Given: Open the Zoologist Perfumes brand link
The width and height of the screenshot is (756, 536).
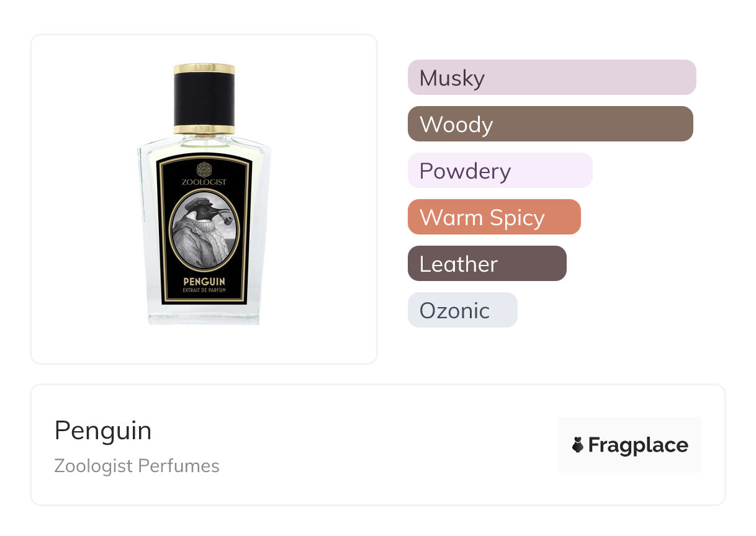Looking at the screenshot, I should [x=137, y=466].
